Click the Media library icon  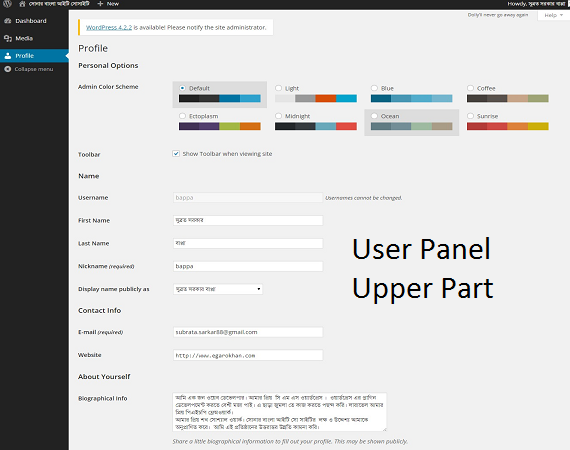[8, 38]
